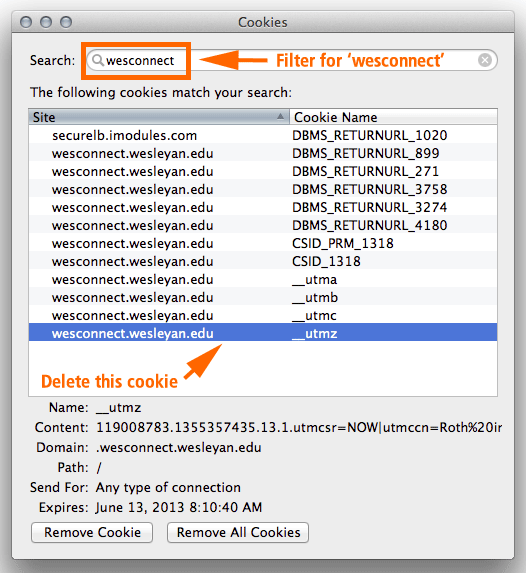Select the __utmc cookie row
The width and height of the screenshot is (526, 573).
263,315
